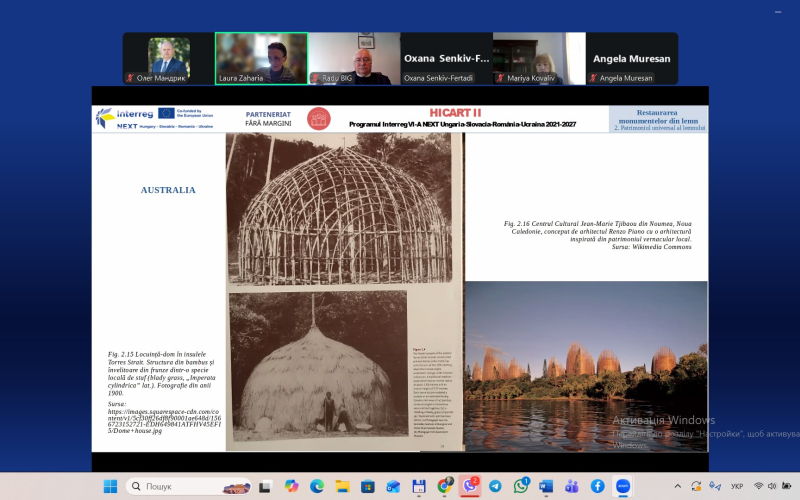Switch to the Zoom taskbar icon
The image size is (800, 500).
click(x=622, y=486)
